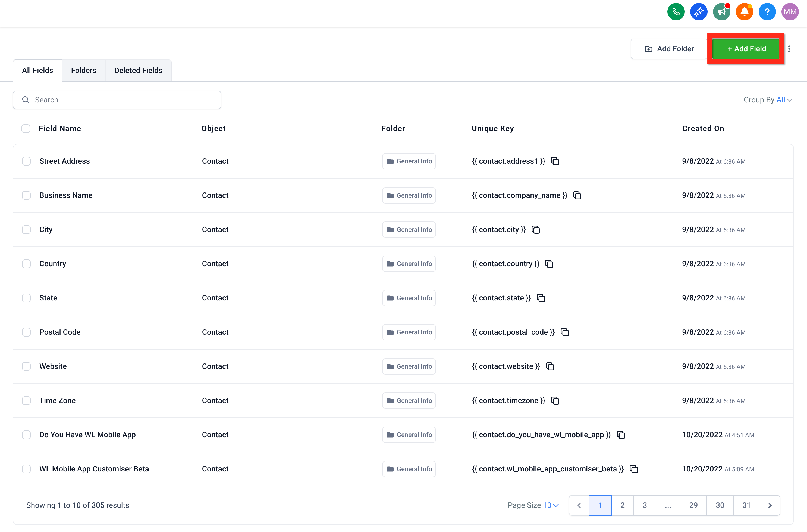Tick the checkbox for Postal Code
The height and width of the screenshot is (532, 807).
[26, 332]
